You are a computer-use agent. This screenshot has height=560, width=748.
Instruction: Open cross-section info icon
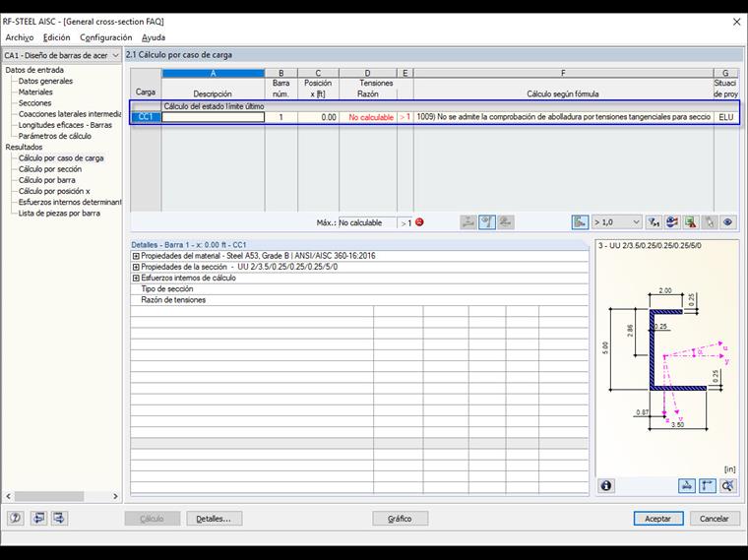[606, 485]
